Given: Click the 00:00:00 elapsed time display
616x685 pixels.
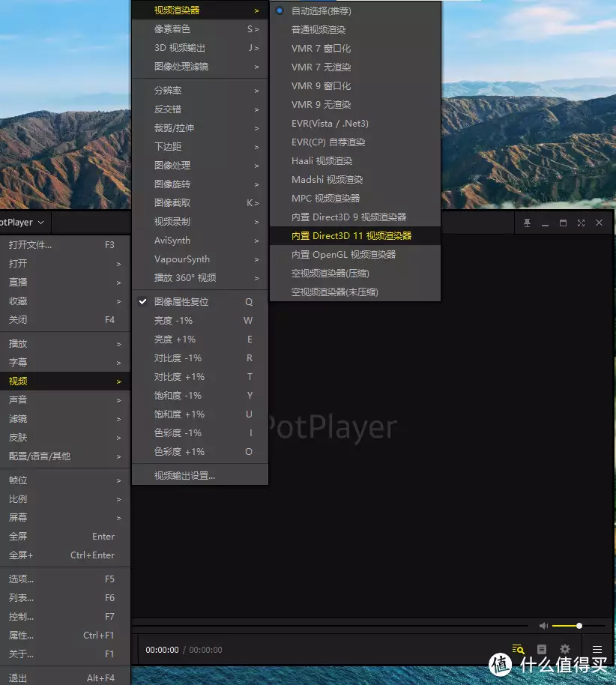Looking at the screenshot, I should tap(162, 650).
